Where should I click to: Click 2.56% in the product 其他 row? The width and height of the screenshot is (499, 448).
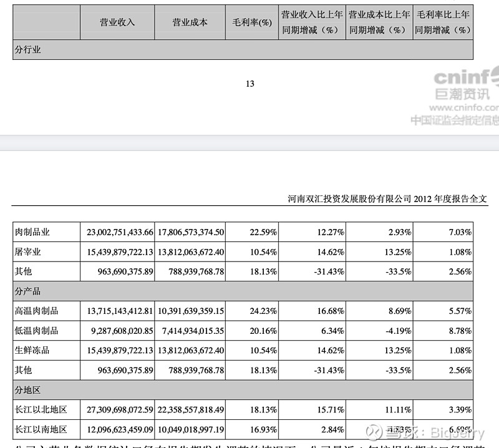pos(460,370)
